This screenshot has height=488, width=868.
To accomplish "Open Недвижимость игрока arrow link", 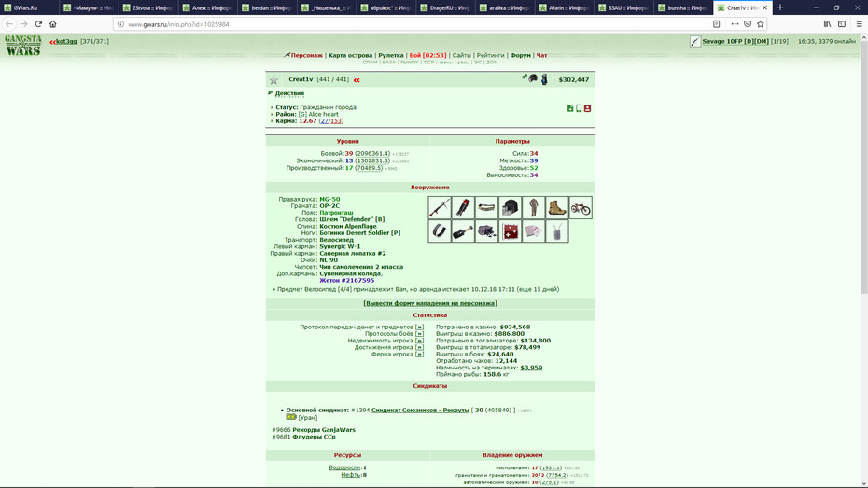I will point(419,341).
